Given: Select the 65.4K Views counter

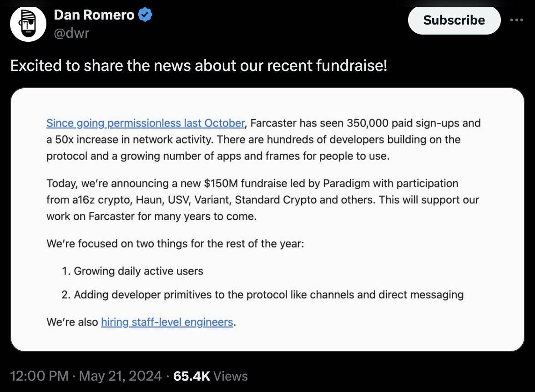Looking at the screenshot, I should click(x=211, y=376).
